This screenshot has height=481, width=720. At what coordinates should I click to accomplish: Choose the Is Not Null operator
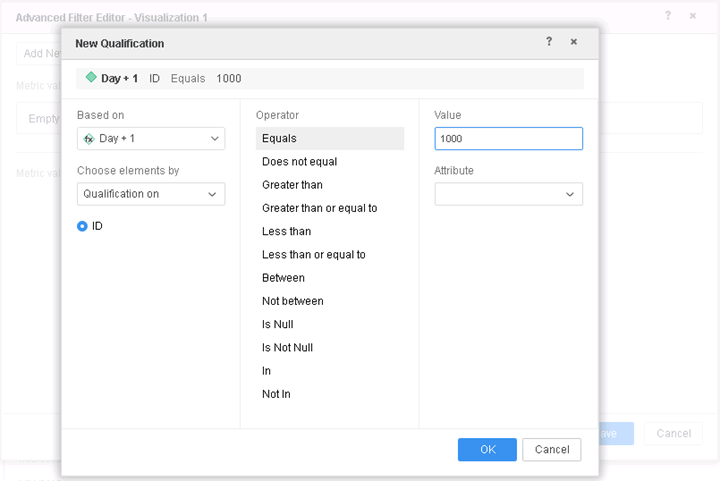tap(287, 347)
